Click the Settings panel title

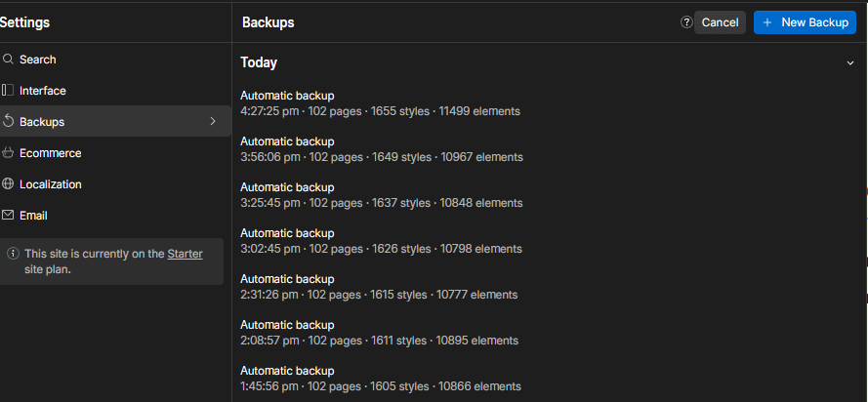point(24,22)
